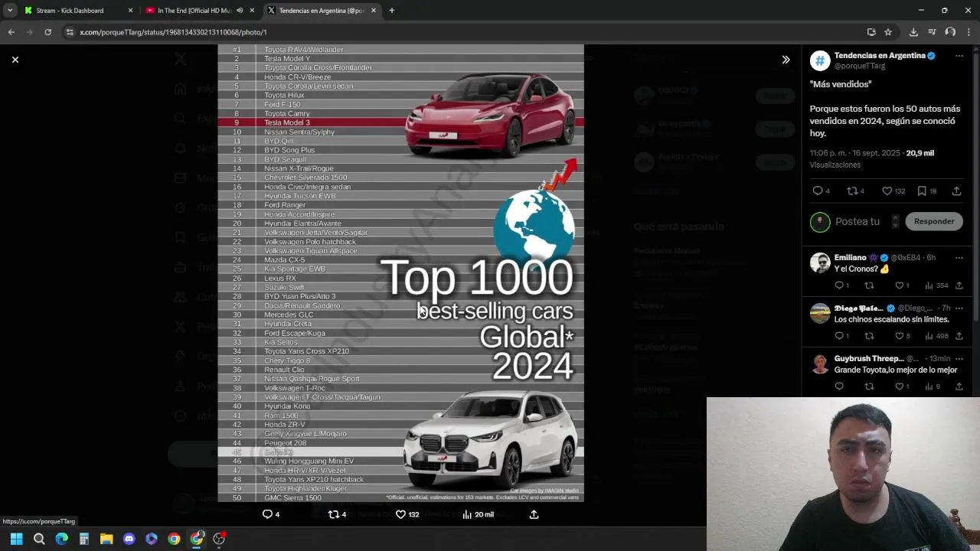The height and width of the screenshot is (551, 980).
Task: Bookmark the main post with 18 bookmarks
Action: click(x=922, y=191)
